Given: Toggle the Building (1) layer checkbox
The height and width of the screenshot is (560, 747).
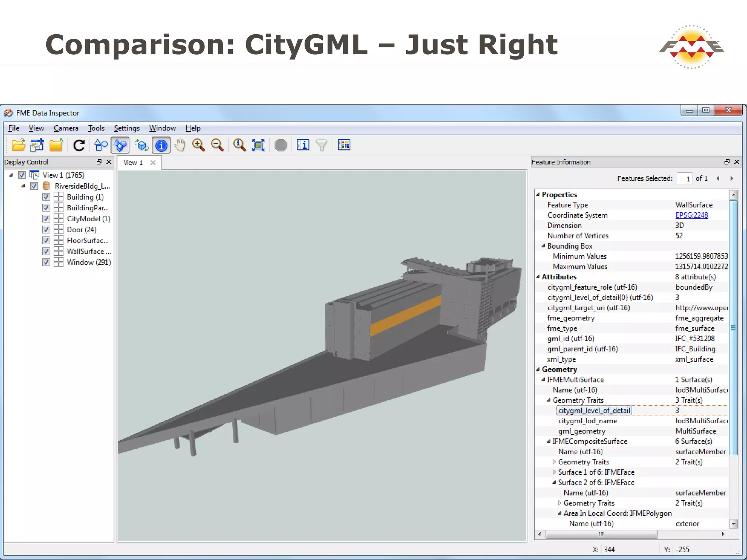Looking at the screenshot, I should (46, 197).
